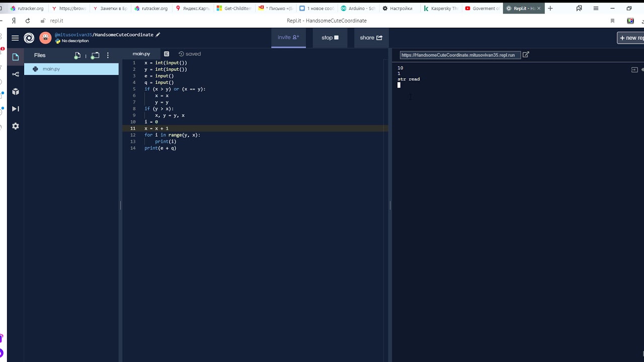Switch to the Письмо mail tab

[x=275, y=8]
